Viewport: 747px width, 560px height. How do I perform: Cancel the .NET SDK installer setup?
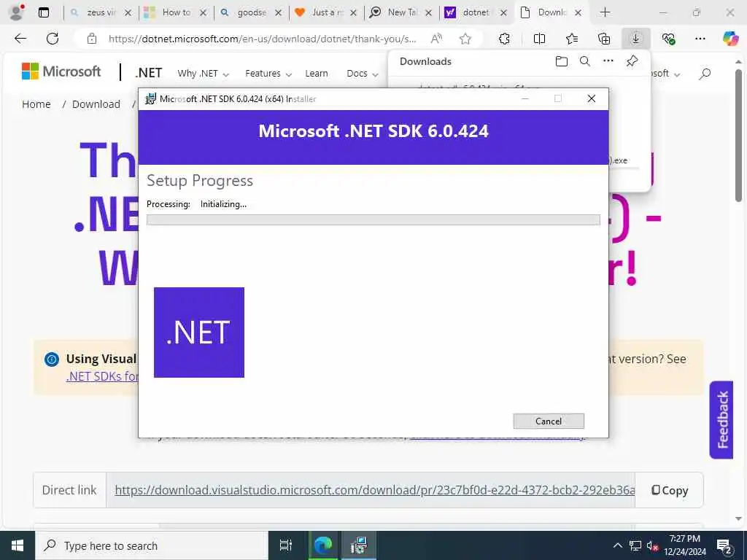pyautogui.click(x=549, y=421)
